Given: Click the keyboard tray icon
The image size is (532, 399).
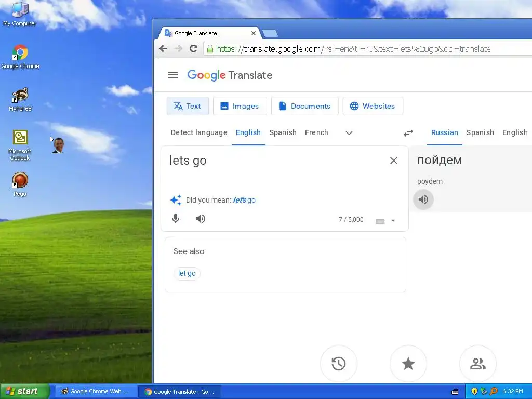Looking at the screenshot, I should (x=455, y=392).
